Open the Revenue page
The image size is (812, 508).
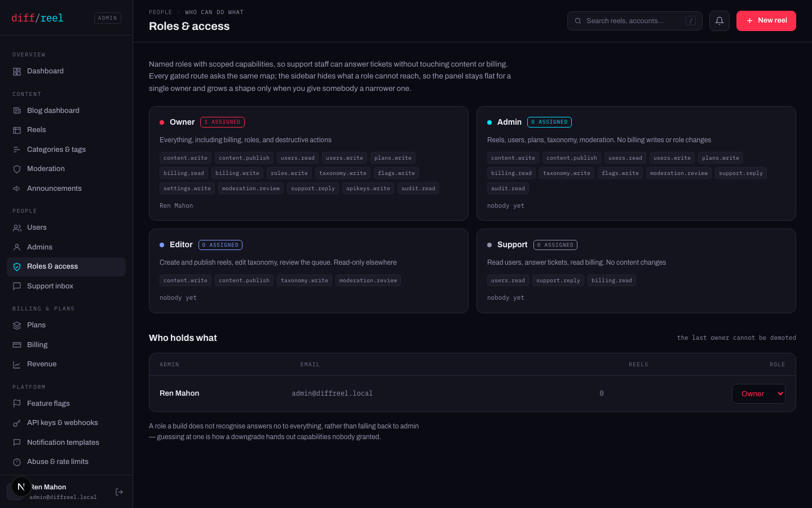point(66,364)
